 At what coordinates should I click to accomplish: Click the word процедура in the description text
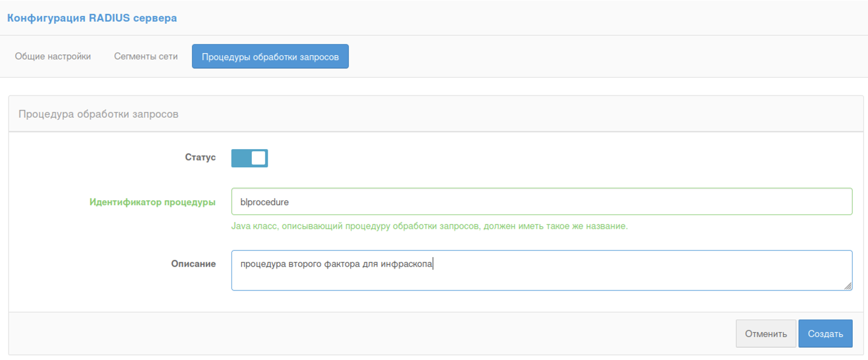point(263,264)
